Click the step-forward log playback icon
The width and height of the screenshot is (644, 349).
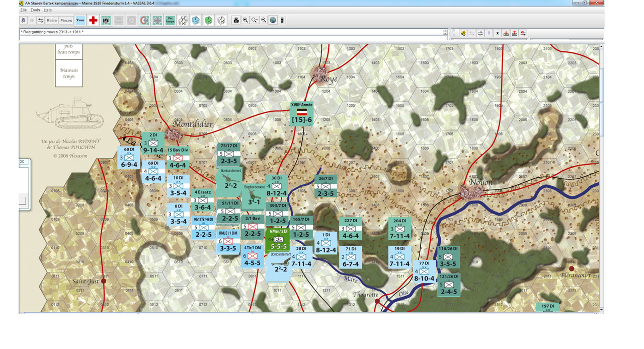coord(32,21)
